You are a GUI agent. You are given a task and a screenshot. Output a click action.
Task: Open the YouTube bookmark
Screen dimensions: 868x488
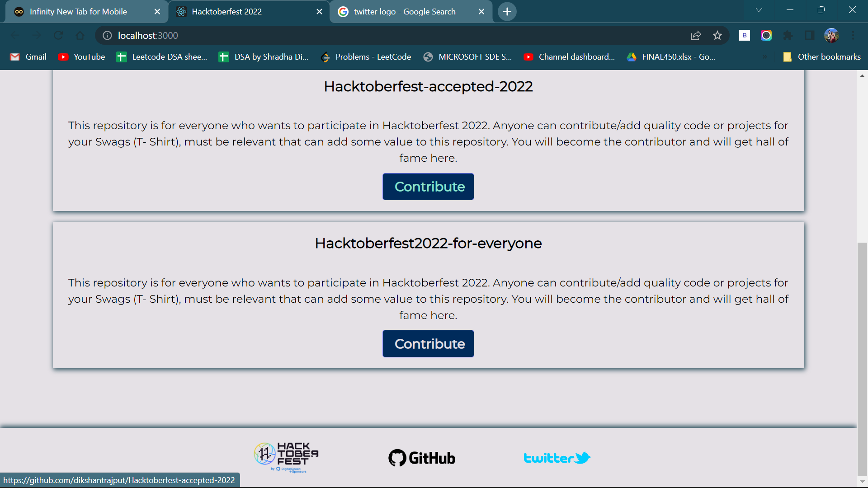(x=82, y=57)
